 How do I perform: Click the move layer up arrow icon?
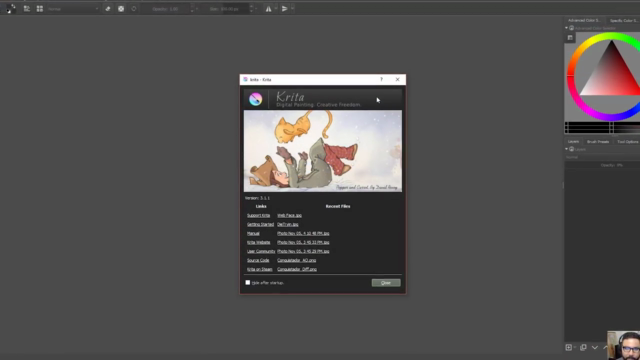[x=605, y=347]
